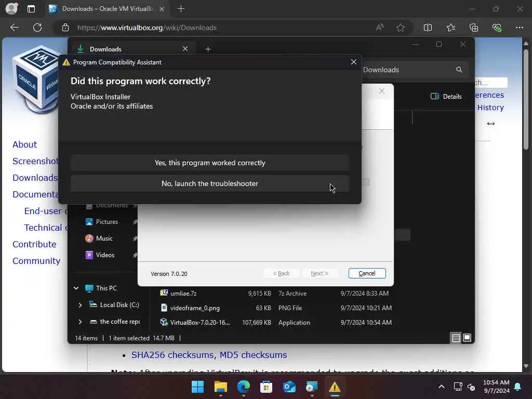Viewport: 532px width, 399px height.
Task: Open History link on webpage
Action: [x=490, y=108]
